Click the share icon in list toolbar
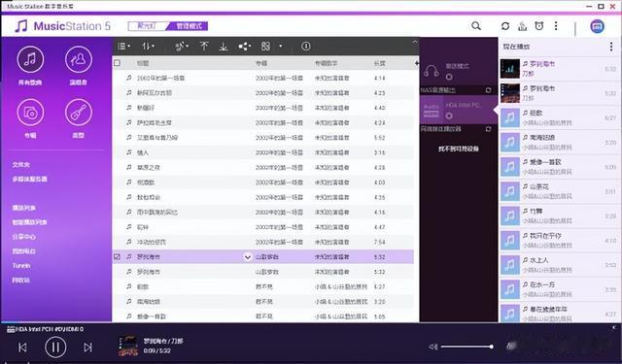This screenshot has width=622, height=364. coord(244,47)
